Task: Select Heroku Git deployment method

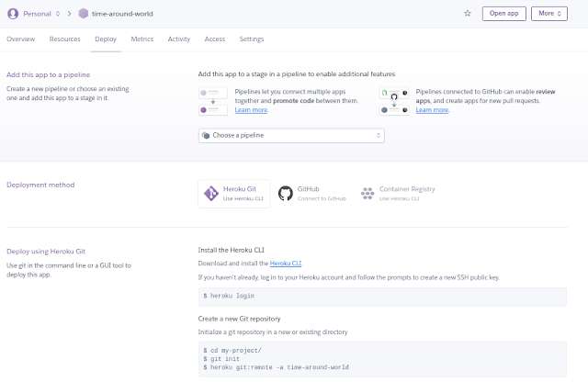Action: (234, 194)
